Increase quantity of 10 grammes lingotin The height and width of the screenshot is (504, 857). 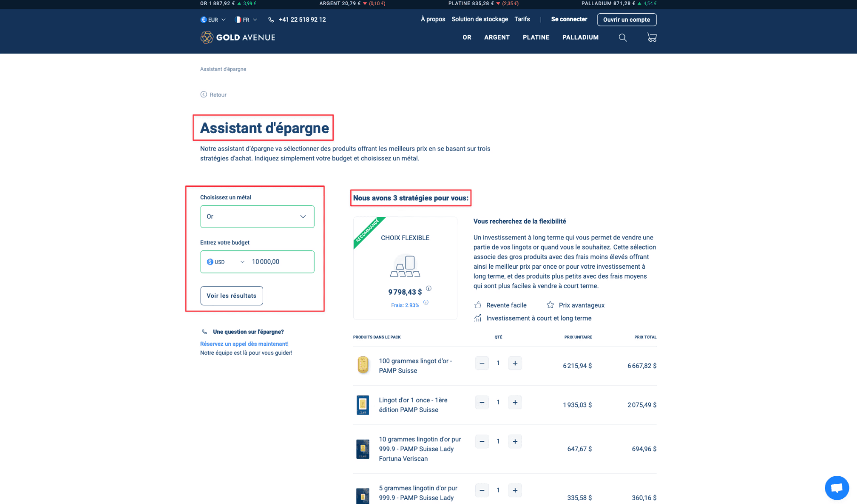515,441
